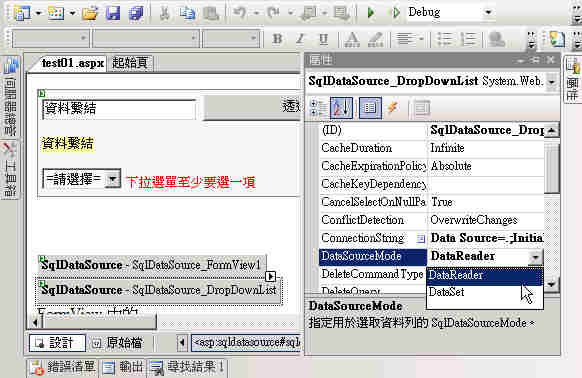Click Properties grid scroll up arrow
The width and height of the screenshot is (582, 378).
552,131
